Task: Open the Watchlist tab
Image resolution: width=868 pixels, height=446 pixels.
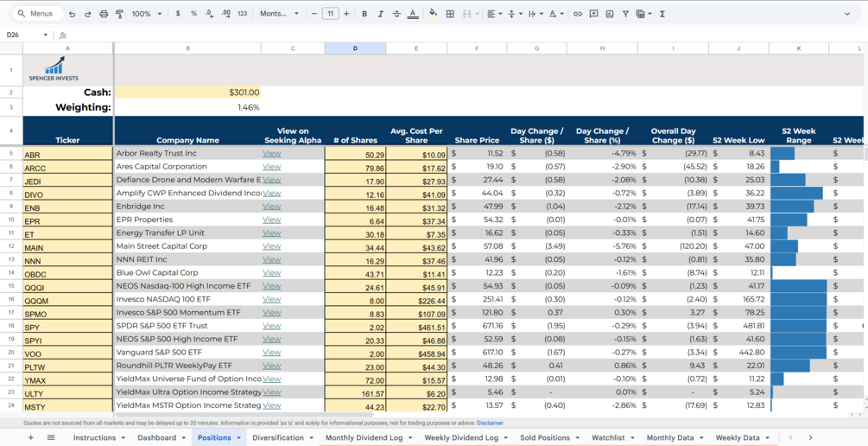Action: [608, 437]
